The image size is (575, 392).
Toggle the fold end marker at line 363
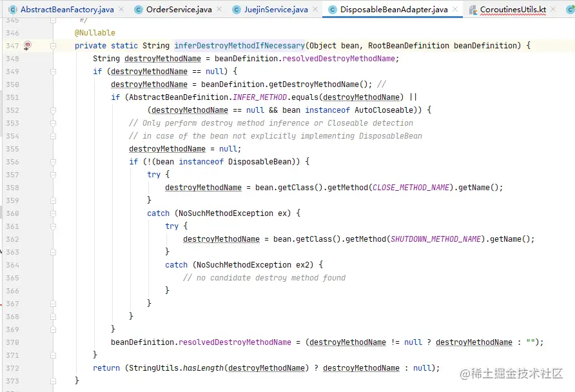53,252
